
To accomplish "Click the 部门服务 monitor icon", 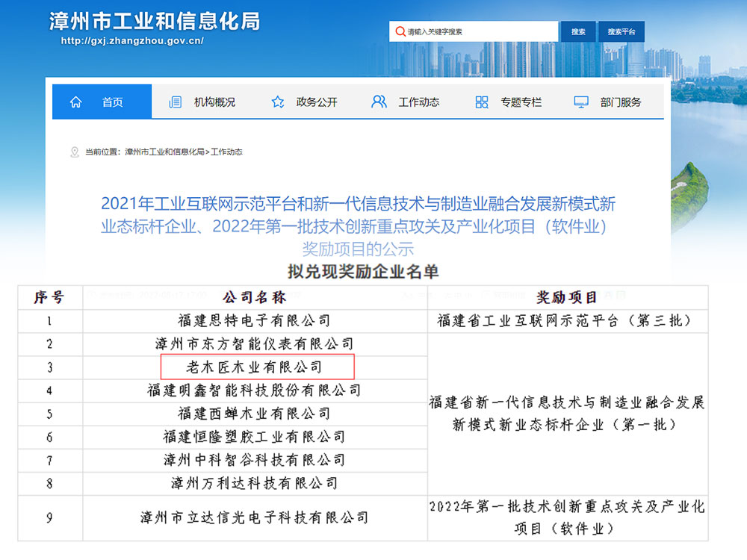I will 581,102.
